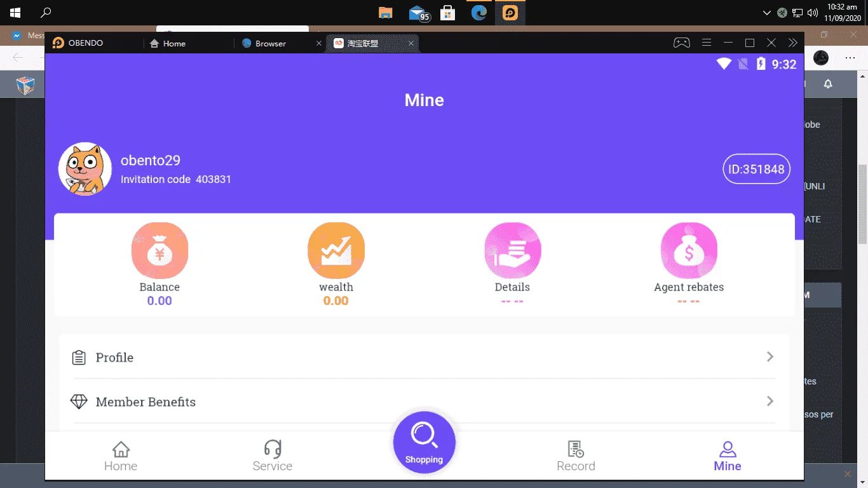Click the background browser bell icon
Viewport: 868px width, 488px height.
coord(828,84)
